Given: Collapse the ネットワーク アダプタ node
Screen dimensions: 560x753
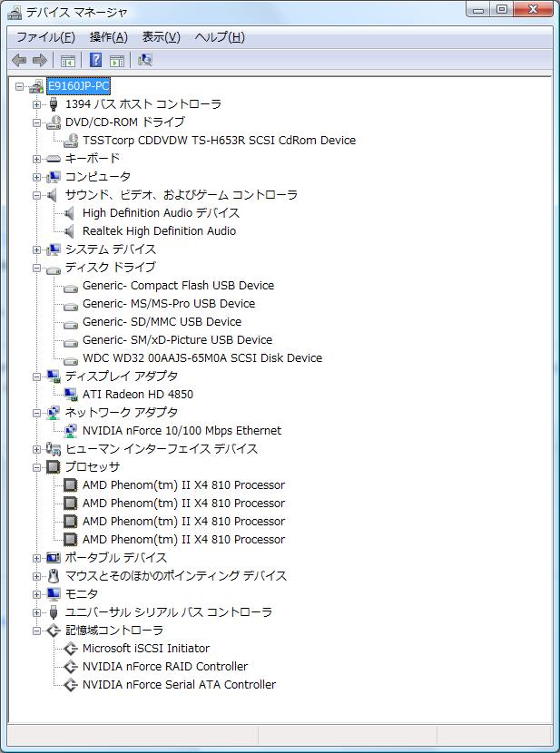Looking at the screenshot, I should coord(36,413).
